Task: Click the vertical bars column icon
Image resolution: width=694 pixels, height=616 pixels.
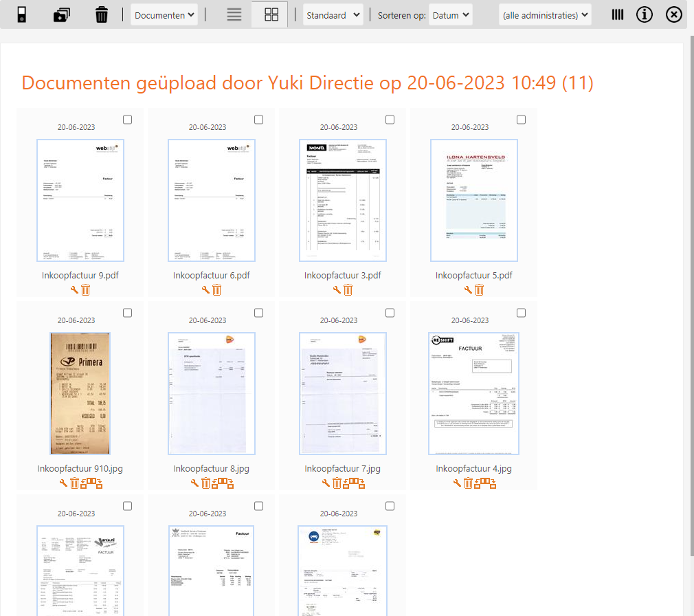Action: (x=618, y=14)
